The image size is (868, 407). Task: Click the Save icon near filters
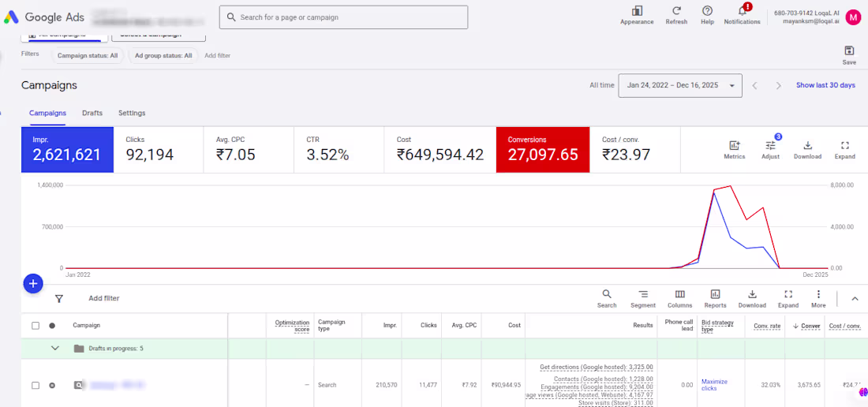coord(849,50)
